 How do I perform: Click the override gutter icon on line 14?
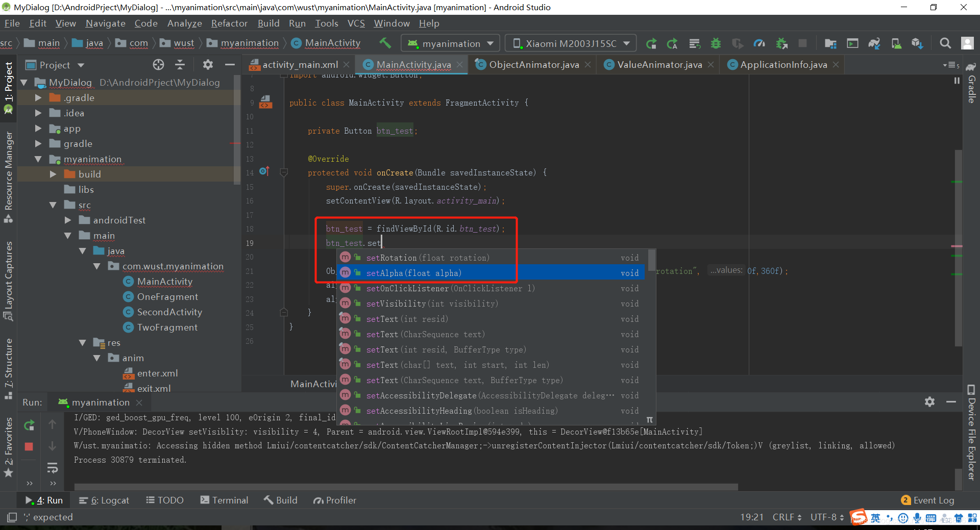(x=264, y=171)
